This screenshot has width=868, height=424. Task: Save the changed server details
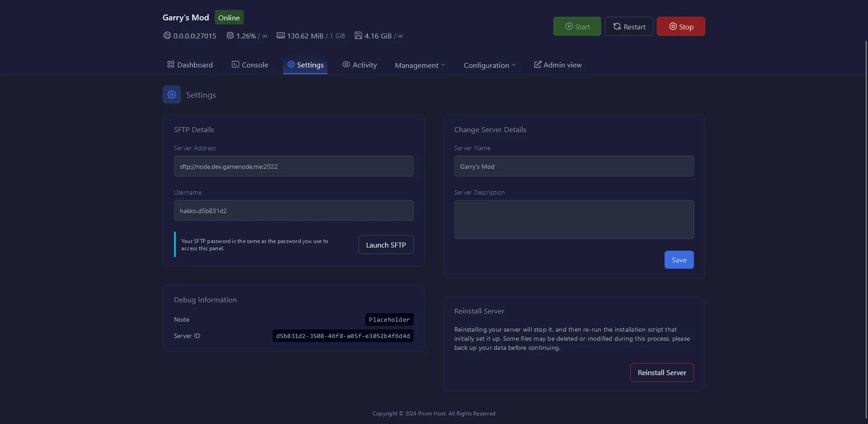679,260
